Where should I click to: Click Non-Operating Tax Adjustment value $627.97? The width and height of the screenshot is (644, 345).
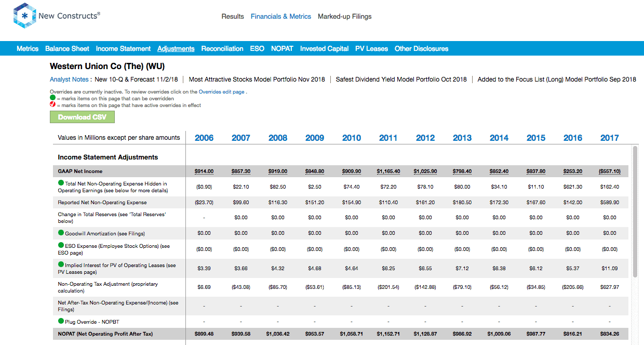click(x=610, y=287)
